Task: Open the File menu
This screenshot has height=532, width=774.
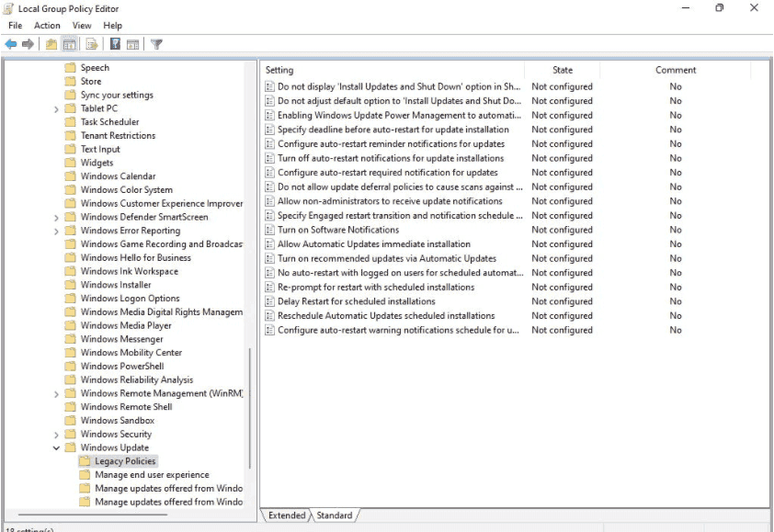Action: [x=16, y=26]
